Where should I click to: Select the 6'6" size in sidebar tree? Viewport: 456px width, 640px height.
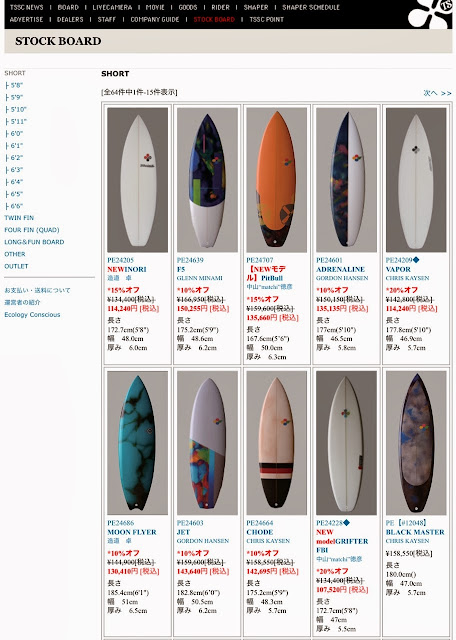point(14,206)
